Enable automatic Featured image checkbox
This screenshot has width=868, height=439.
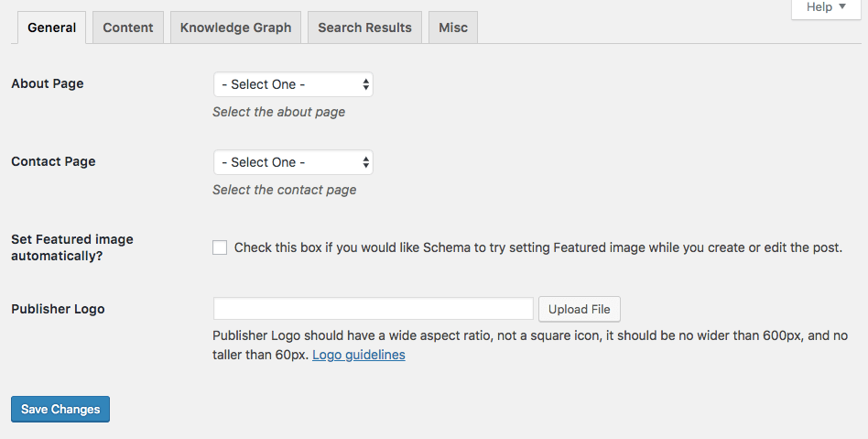(220, 247)
